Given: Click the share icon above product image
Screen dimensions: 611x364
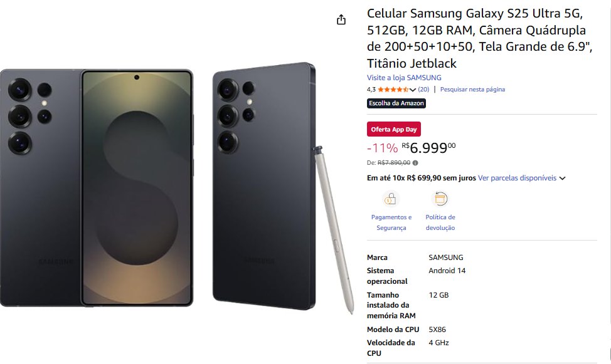Looking at the screenshot, I should tap(341, 19).
